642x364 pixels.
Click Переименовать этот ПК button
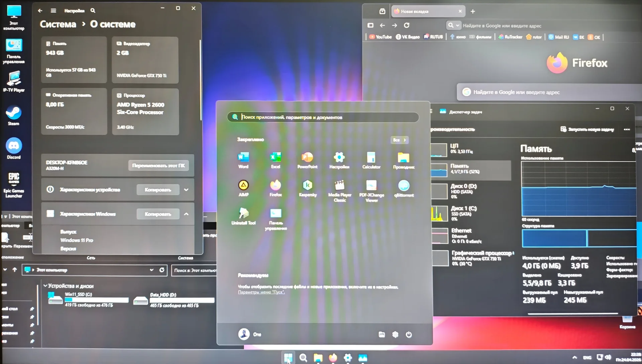pyautogui.click(x=158, y=165)
